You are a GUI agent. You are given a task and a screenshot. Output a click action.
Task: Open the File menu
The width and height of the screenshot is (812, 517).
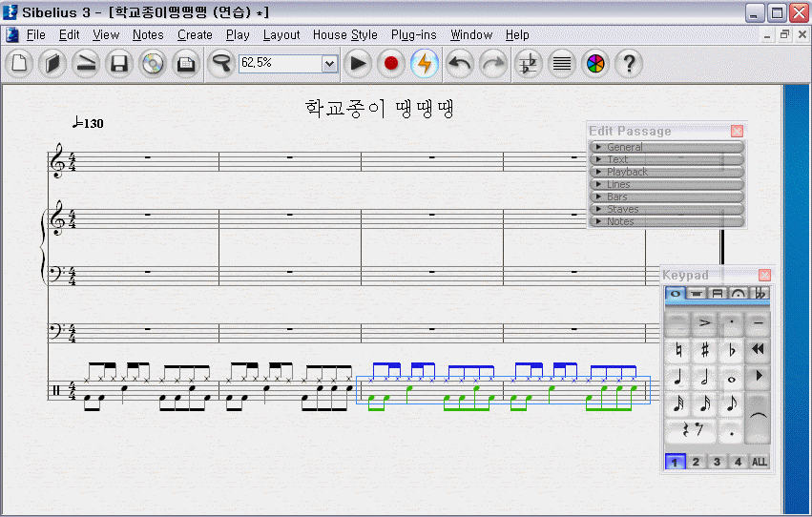(35, 34)
